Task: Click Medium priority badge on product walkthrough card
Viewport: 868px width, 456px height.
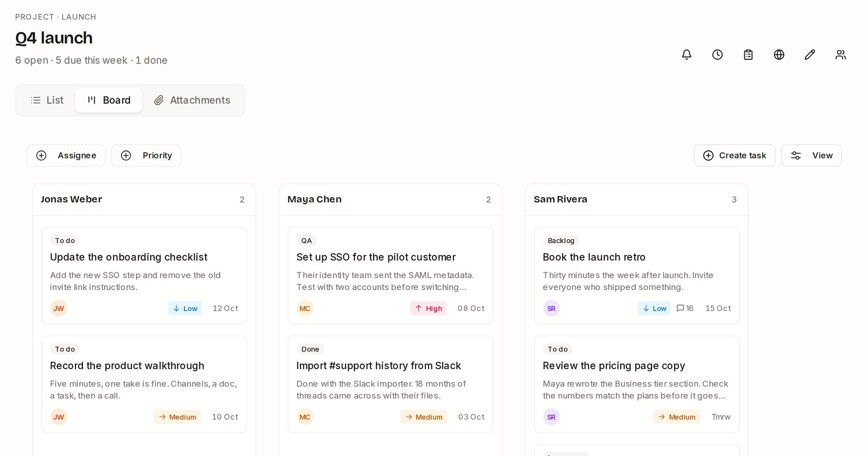Action: (x=177, y=417)
